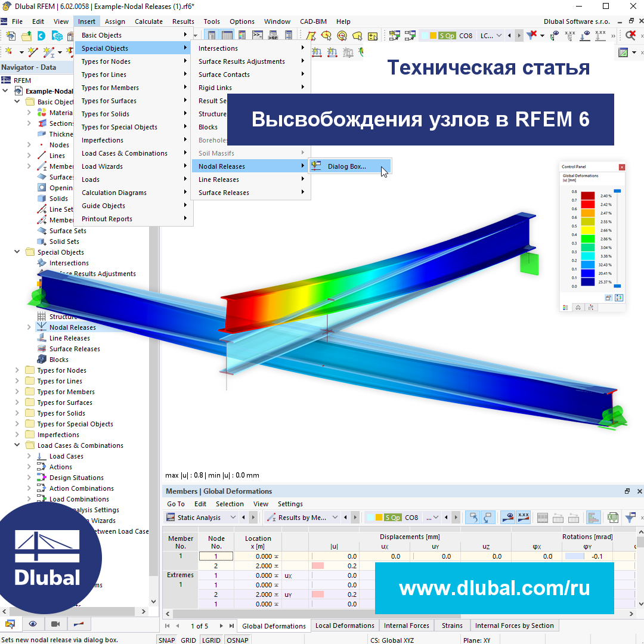Open the Line Releases submenu
The width and height of the screenshot is (644, 644).
coord(250,179)
